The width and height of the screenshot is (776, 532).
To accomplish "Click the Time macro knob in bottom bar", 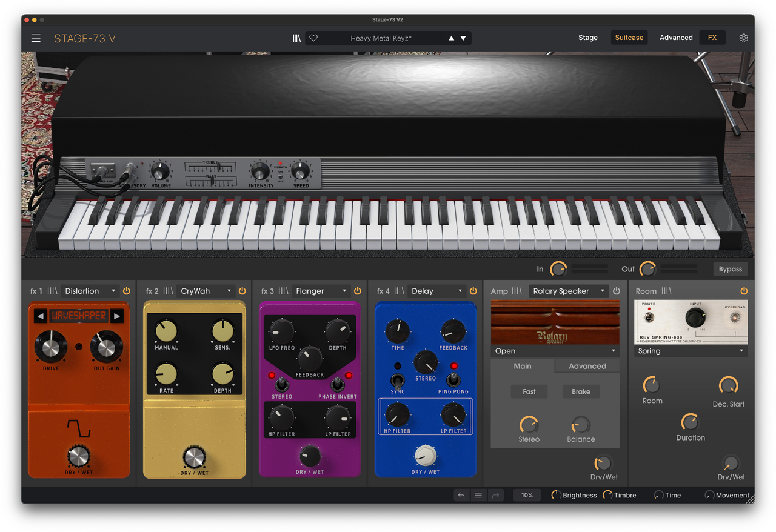I will tap(658, 495).
